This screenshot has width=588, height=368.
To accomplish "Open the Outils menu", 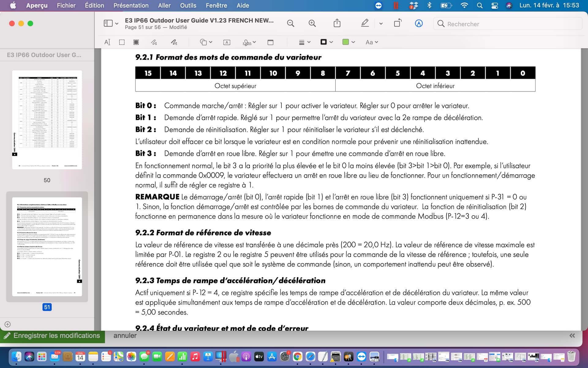I will pyautogui.click(x=188, y=6).
